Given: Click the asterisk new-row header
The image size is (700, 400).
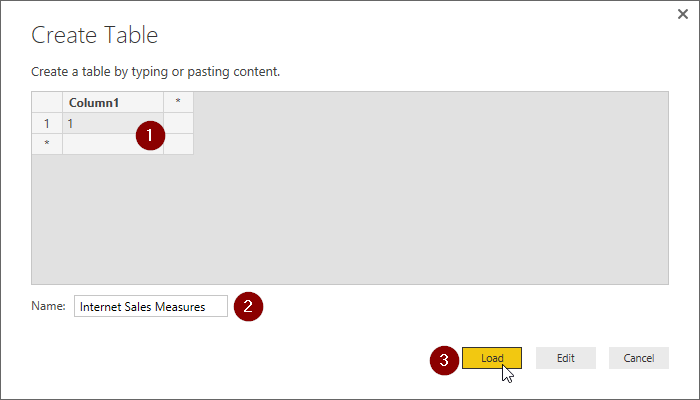Looking at the screenshot, I should [47, 144].
